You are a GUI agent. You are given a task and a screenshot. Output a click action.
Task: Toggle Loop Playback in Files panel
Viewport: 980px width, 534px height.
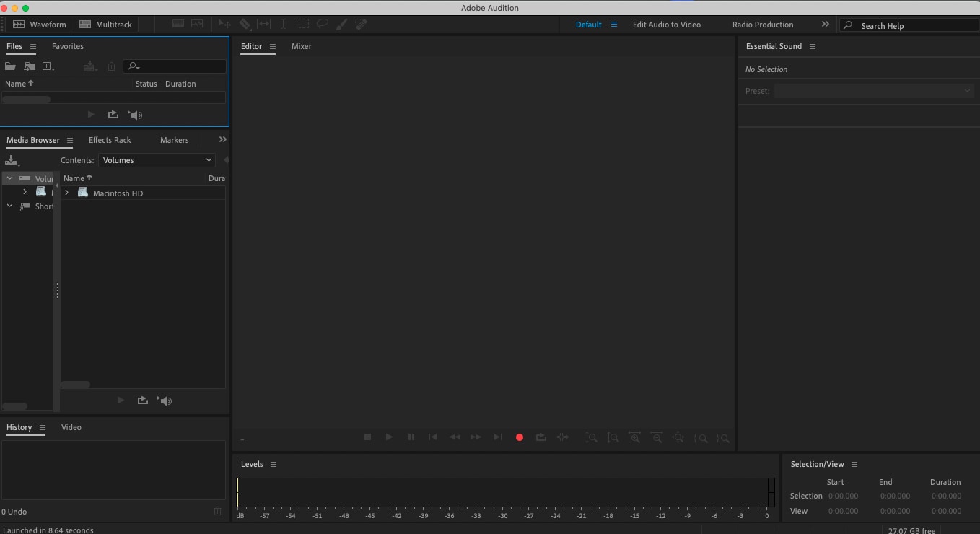(x=113, y=115)
